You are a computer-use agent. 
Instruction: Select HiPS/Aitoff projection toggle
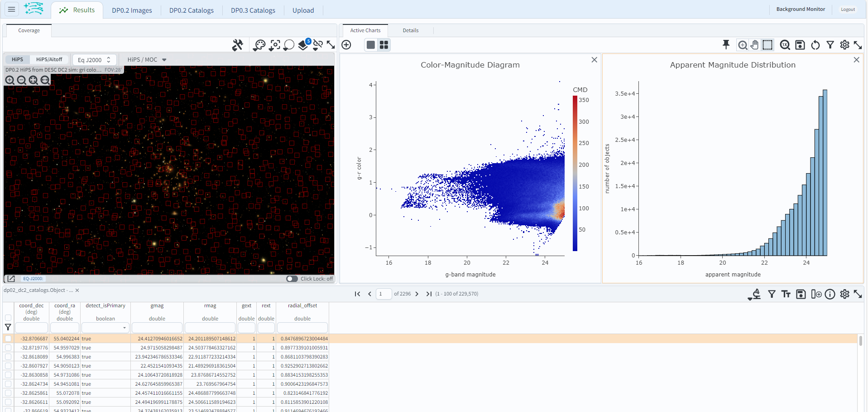(x=49, y=59)
